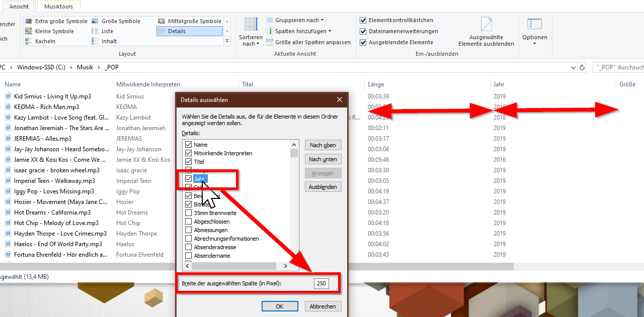Click mp3 icon of Kazy Lambist - Love Song
The width and height of the screenshot is (644, 317).
[x=8, y=117]
